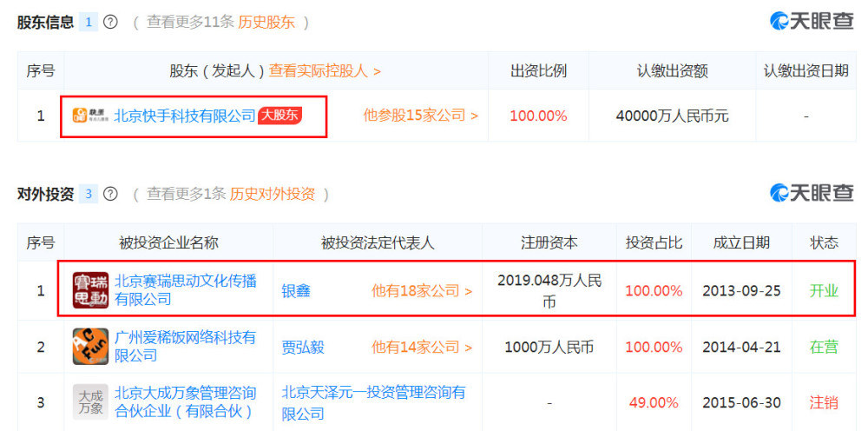Open 北京快手科技有限公司 company logo
This screenshot has width=868, height=431.
(x=91, y=116)
